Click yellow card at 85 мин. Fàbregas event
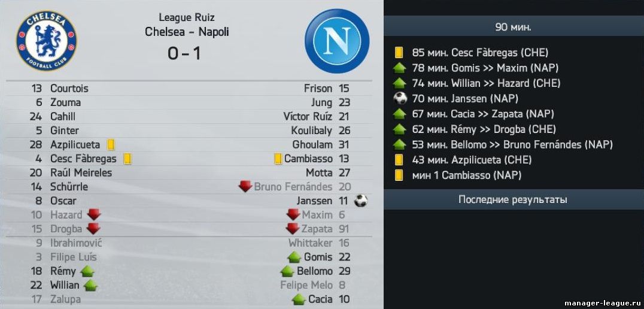 [x=398, y=53]
